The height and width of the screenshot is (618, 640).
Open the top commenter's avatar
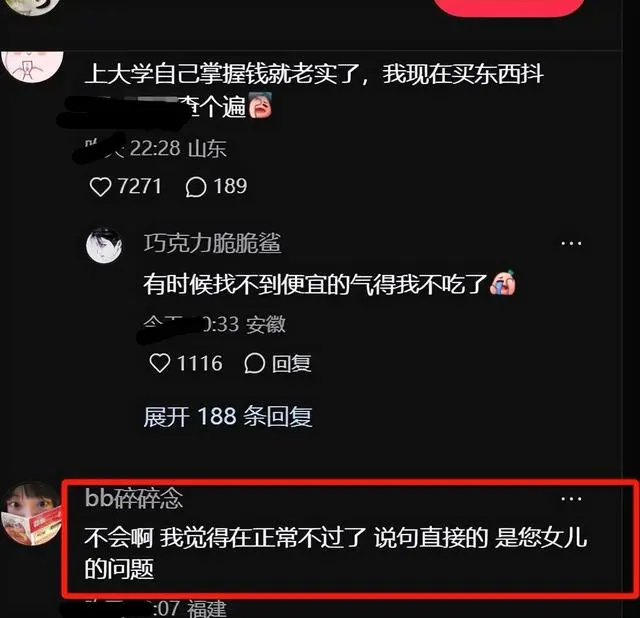pyautogui.click(x=32, y=67)
